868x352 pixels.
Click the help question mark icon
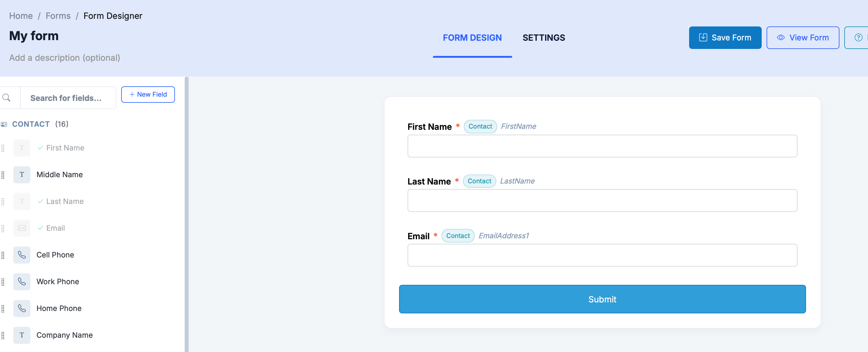pos(858,37)
